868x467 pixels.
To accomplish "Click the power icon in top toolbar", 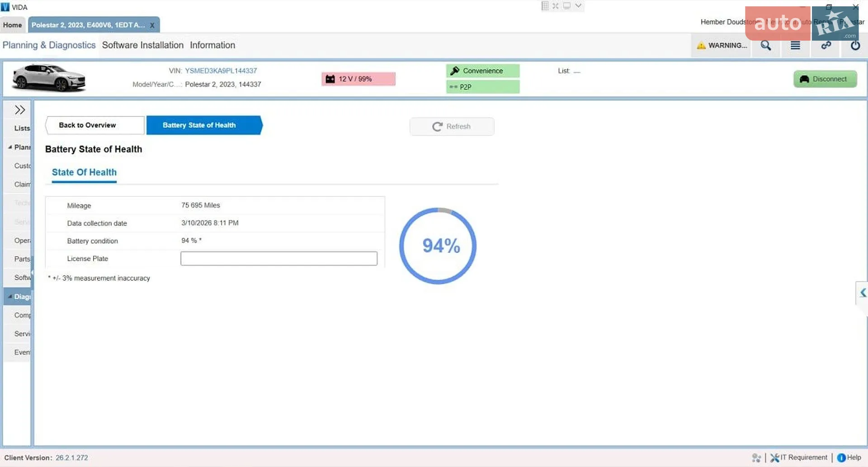I will (855, 45).
